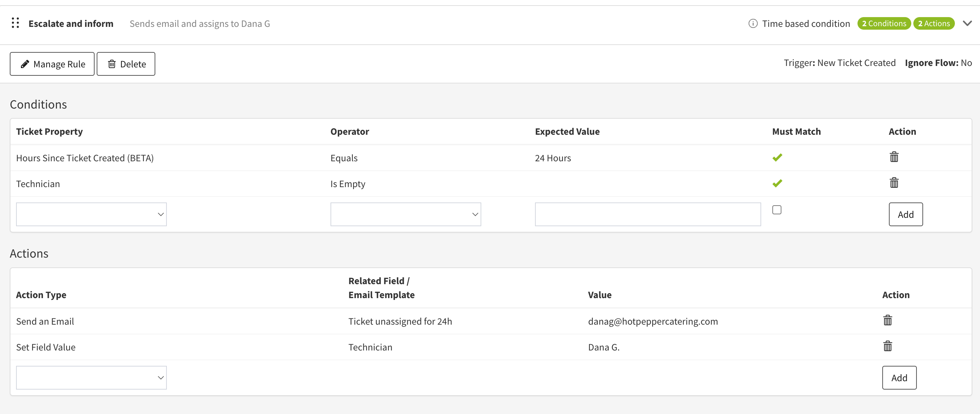The height and width of the screenshot is (414, 980).
Task: Remove the Send an Email action
Action: [x=888, y=320]
